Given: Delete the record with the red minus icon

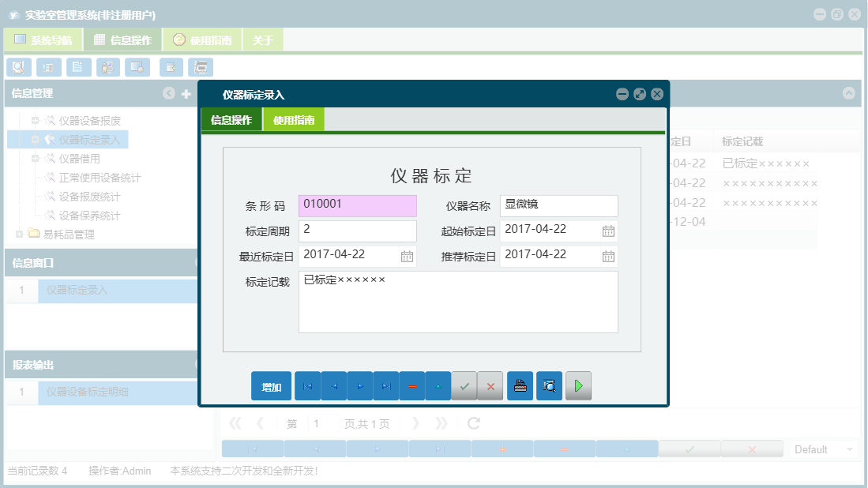Looking at the screenshot, I should [x=412, y=386].
